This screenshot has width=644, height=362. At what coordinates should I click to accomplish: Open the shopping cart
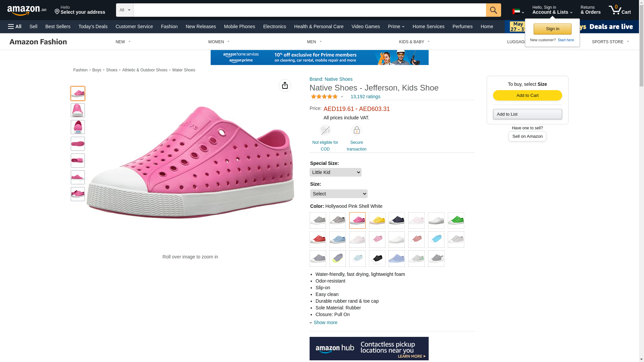click(x=620, y=10)
